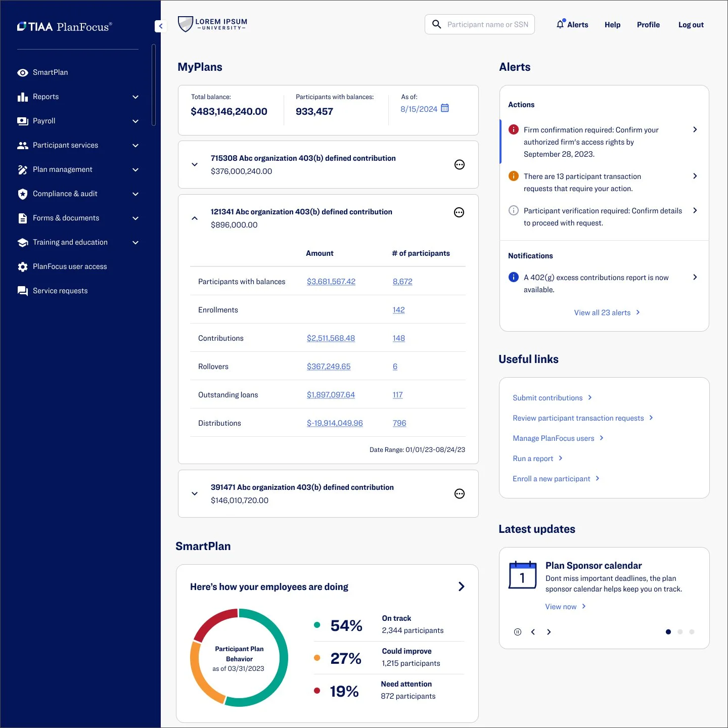Expand the Forms & documents chevron
Image resolution: width=728 pixels, height=728 pixels.
135,218
